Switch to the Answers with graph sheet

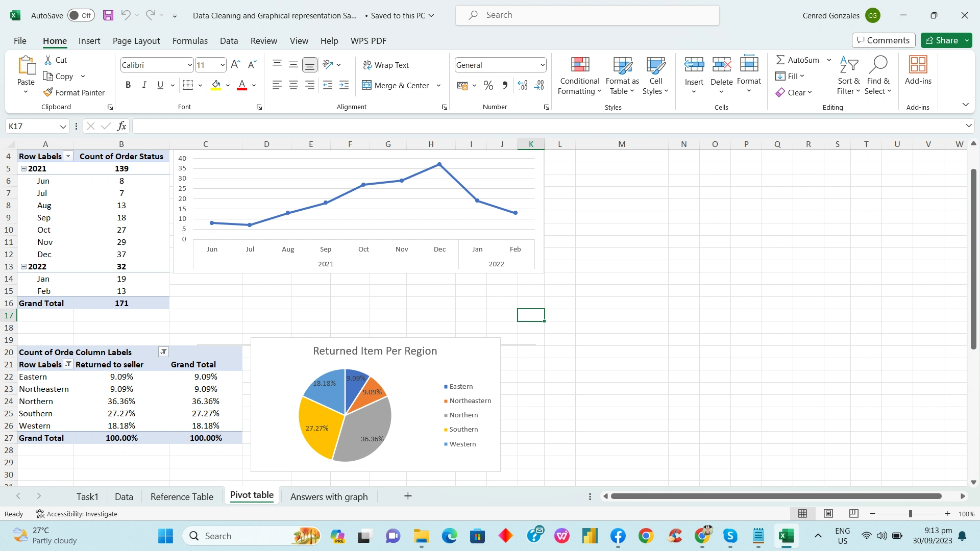pos(329,496)
